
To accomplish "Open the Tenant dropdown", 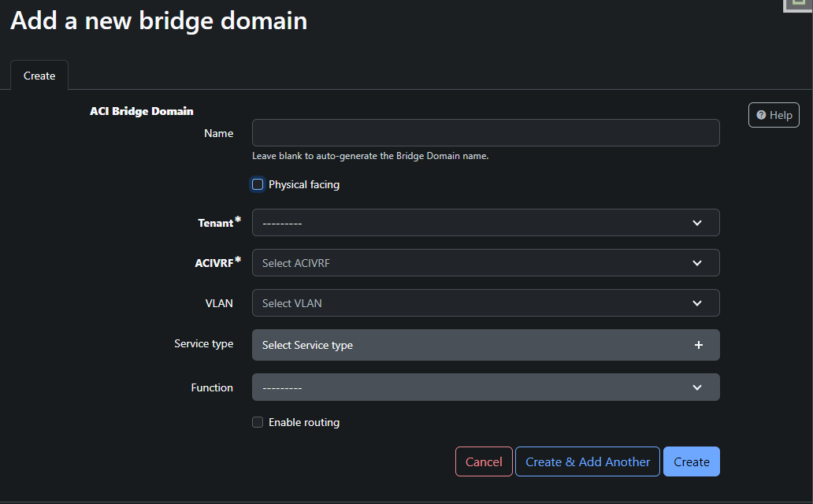I will pyautogui.click(x=485, y=222).
